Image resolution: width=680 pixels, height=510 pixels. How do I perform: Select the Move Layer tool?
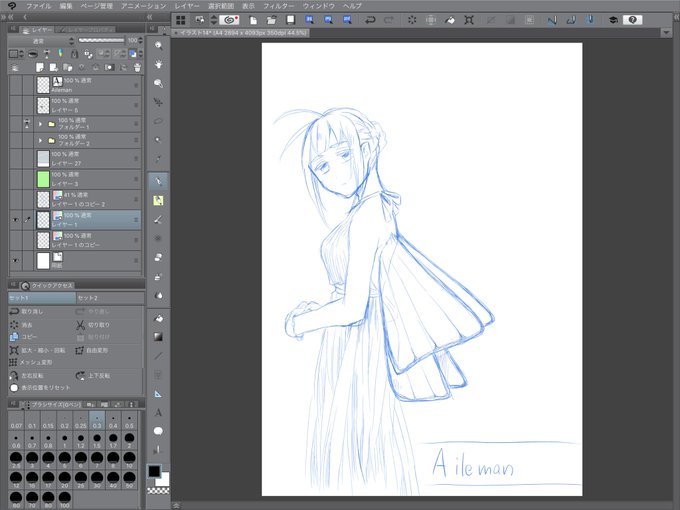click(158, 102)
